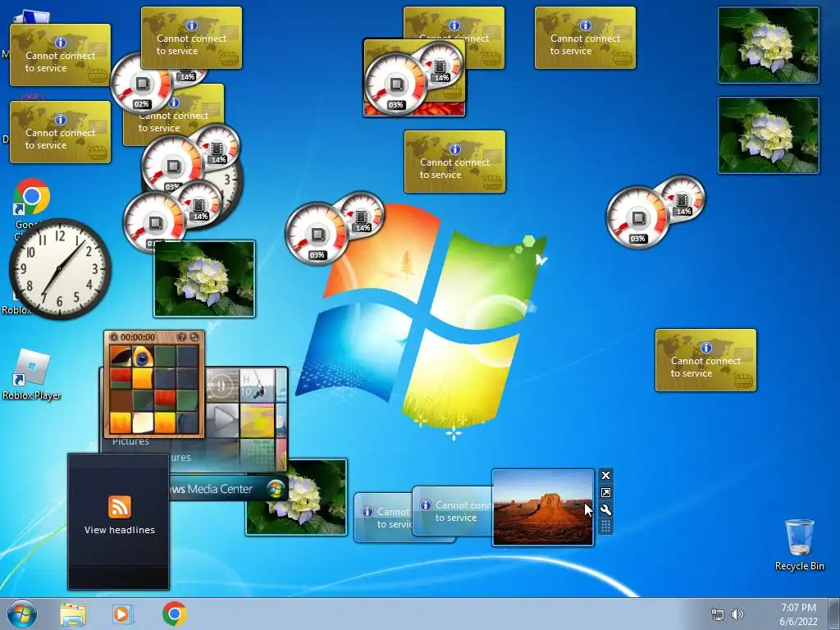Screen dimensions: 840x630
Task: Click the larger size arrow on desert slideshow
Action: [x=606, y=493]
